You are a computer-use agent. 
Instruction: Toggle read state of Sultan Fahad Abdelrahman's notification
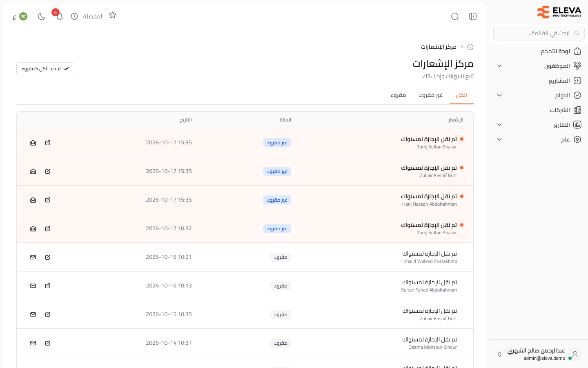(x=33, y=286)
